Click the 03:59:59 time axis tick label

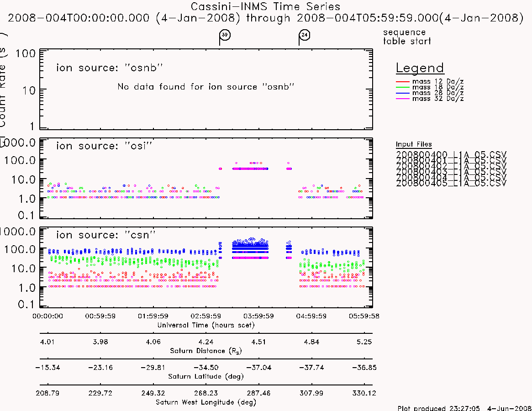click(258, 316)
